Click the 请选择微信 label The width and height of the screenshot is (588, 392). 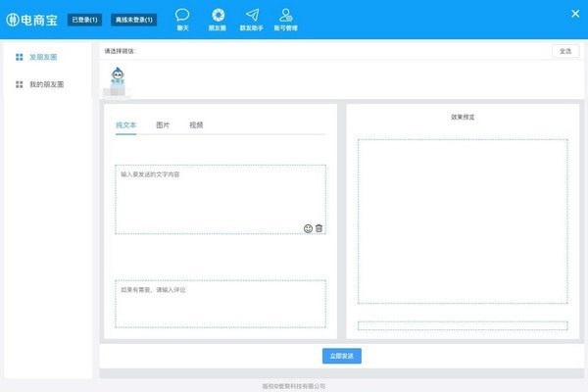coord(120,51)
